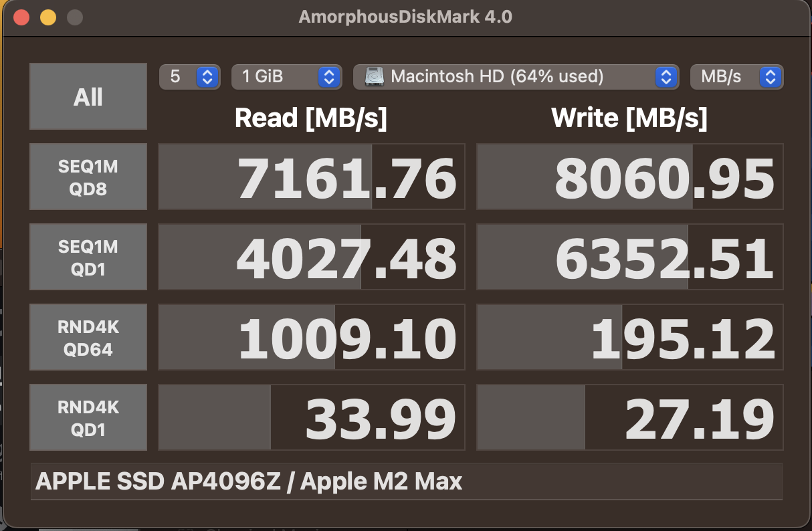
Task: Click the RND4K QD1 write result 27.19
Action: (629, 417)
